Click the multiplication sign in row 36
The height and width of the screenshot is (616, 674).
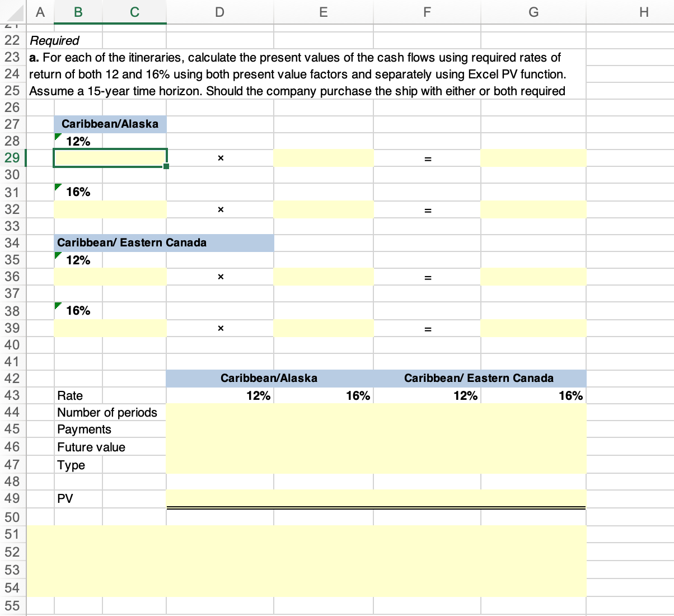click(220, 277)
